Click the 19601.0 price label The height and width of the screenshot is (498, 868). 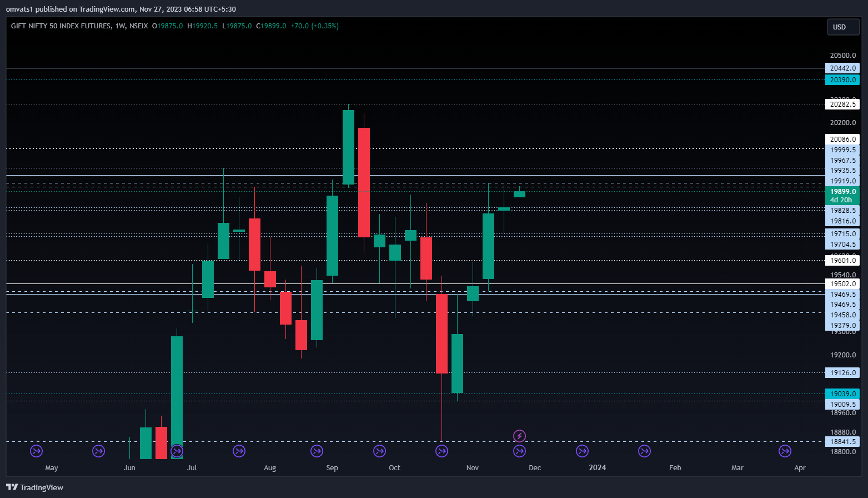[x=842, y=261]
